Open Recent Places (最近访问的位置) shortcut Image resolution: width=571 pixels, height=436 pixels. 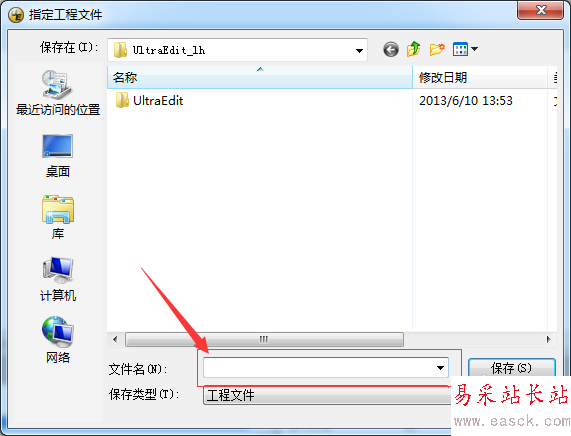point(58,93)
